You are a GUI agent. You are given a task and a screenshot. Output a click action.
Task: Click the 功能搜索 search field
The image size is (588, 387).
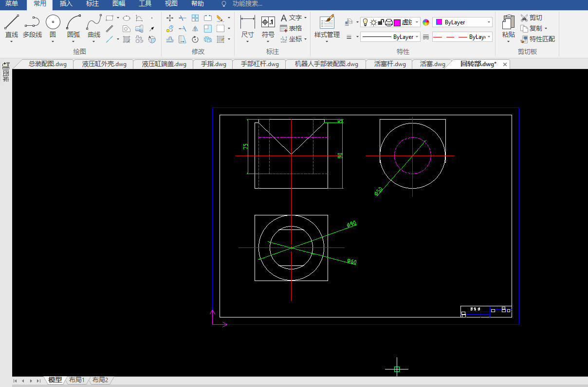coord(247,4)
